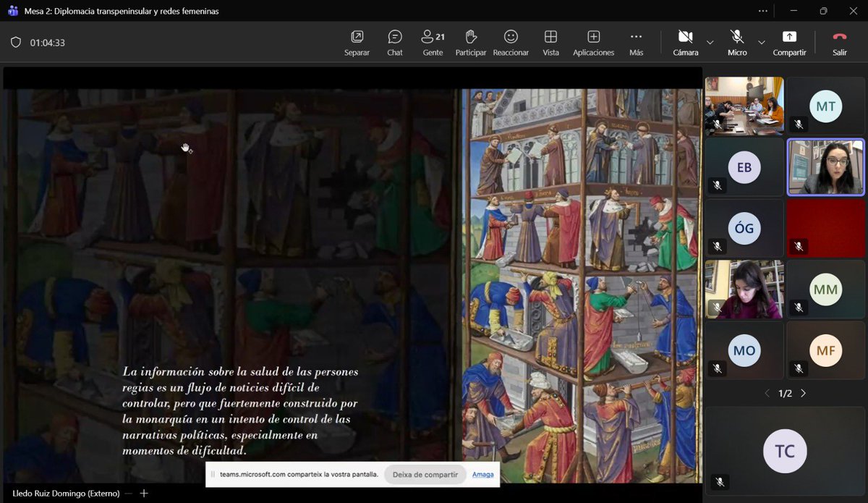868x503 pixels.
Task: Select the woman in maroon sweater video
Action: pos(744,289)
